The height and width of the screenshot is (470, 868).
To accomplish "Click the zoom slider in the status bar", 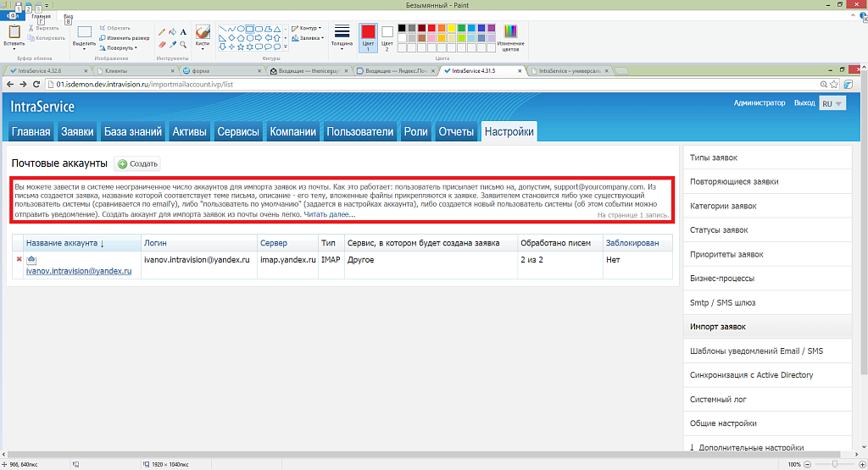I will [x=835, y=465].
